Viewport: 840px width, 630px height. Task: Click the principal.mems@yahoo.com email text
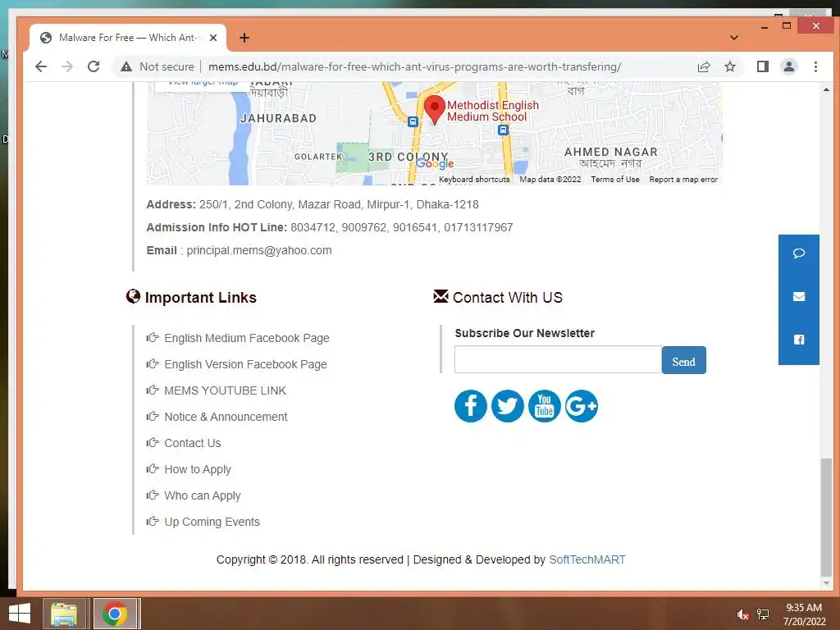(258, 250)
